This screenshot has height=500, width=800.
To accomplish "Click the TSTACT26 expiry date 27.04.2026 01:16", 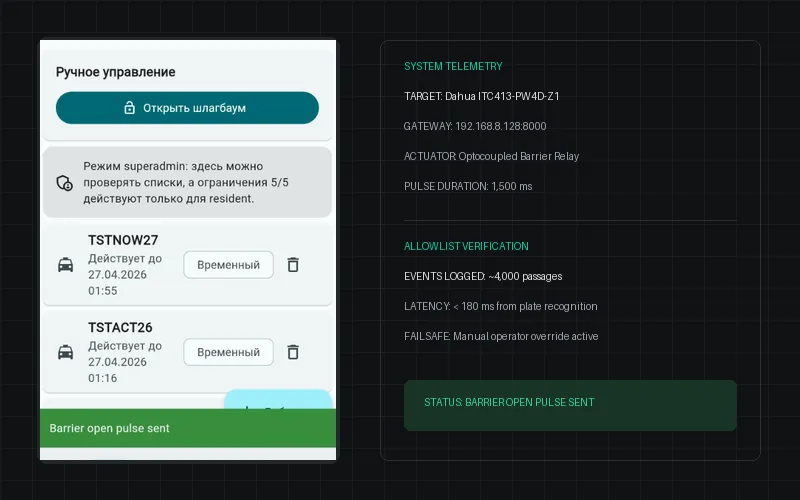I will coord(124,362).
